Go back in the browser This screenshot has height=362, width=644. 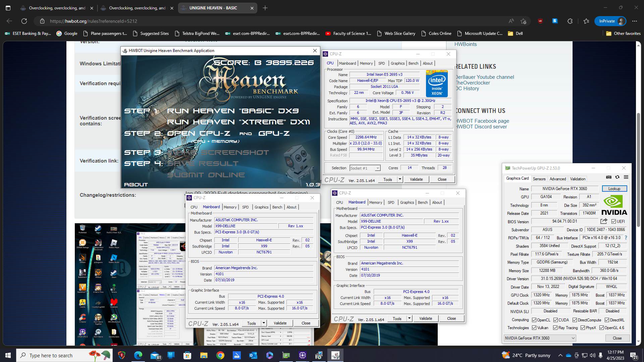[x=9, y=21]
